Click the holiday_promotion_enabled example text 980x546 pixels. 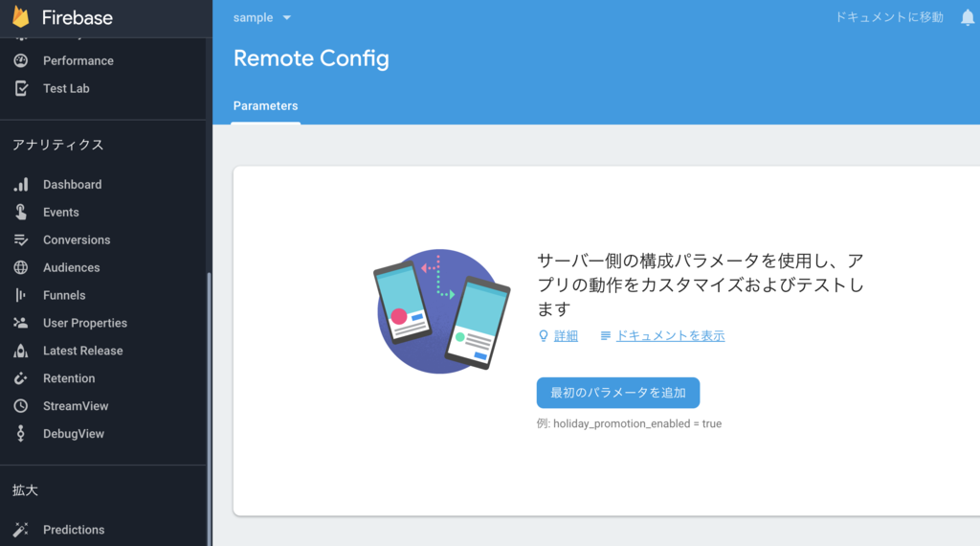(630, 423)
